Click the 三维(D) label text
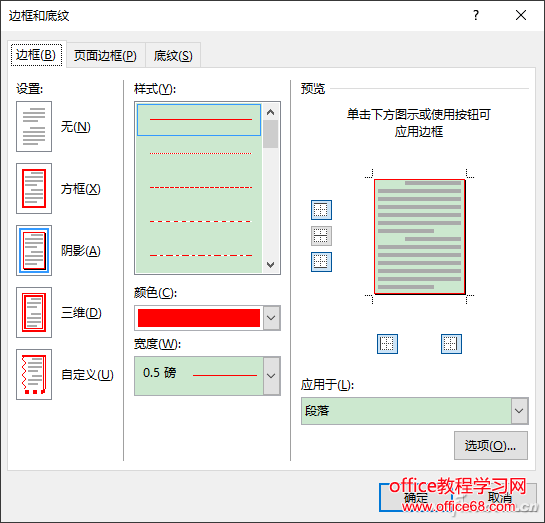545x523 pixels. click(81, 312)
